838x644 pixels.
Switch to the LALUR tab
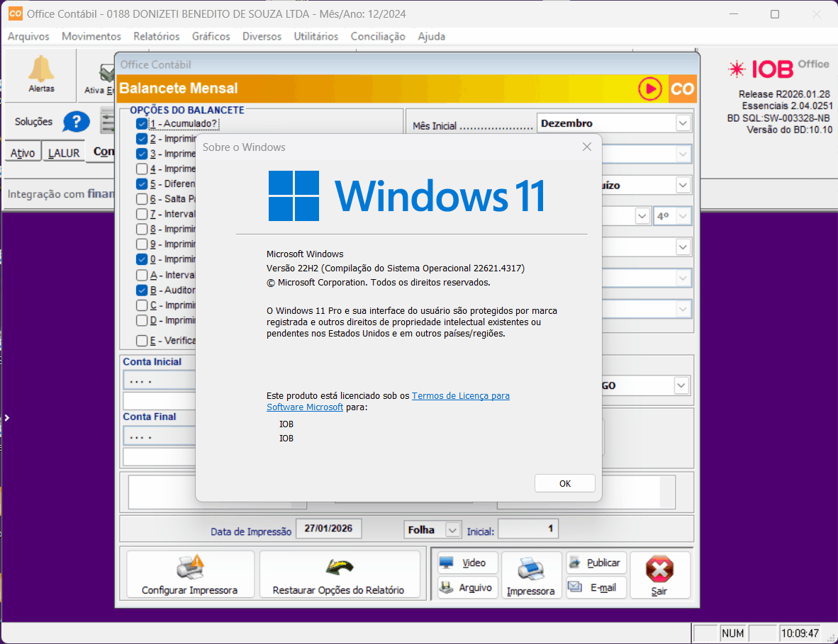[64, 153]
